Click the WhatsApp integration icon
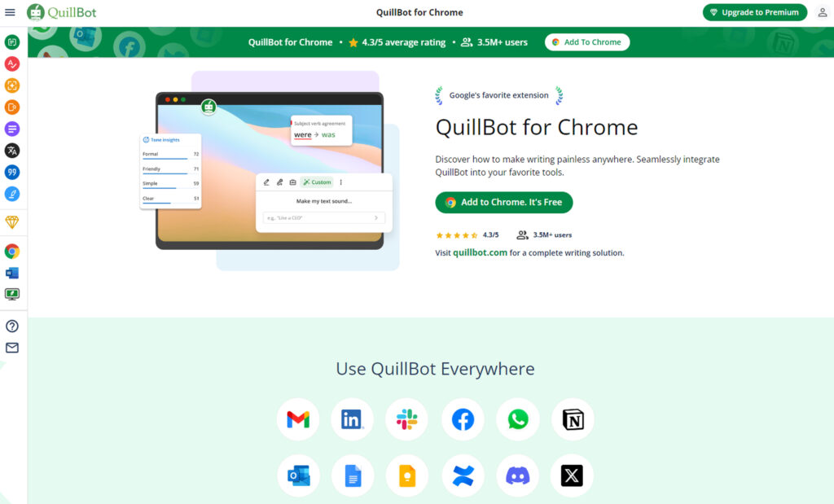The width and height of the screenshot is (834, 504). (517, 419)
